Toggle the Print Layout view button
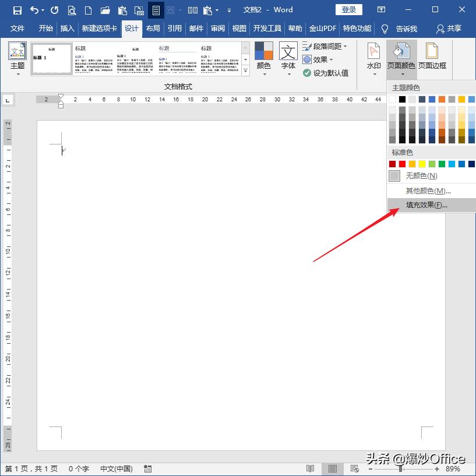 (x=332, y=468)
